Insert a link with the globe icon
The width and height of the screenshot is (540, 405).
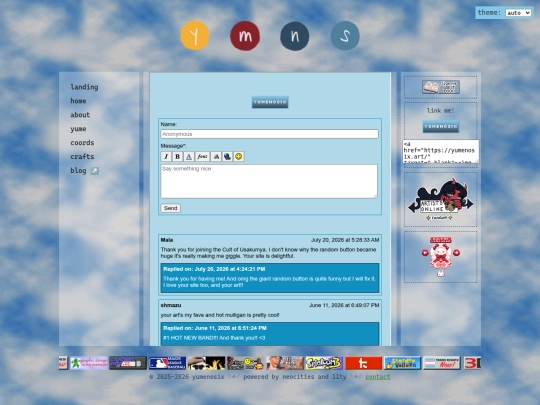[227, 157]
